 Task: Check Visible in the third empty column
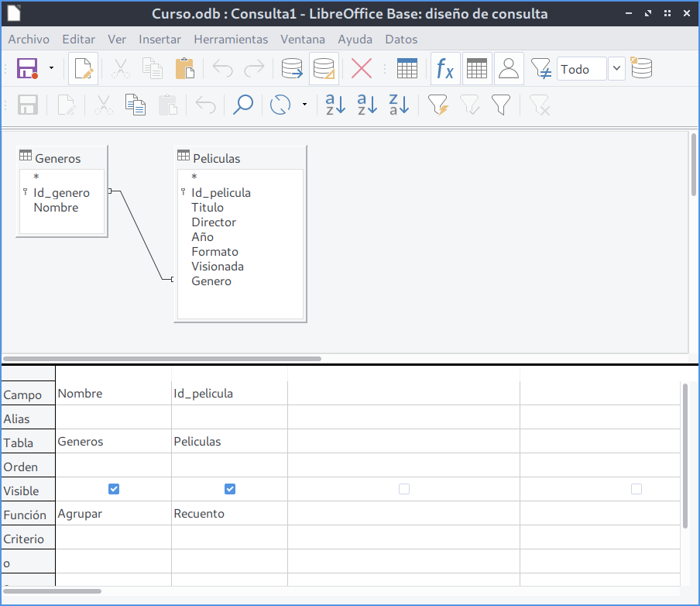(404, 489)
